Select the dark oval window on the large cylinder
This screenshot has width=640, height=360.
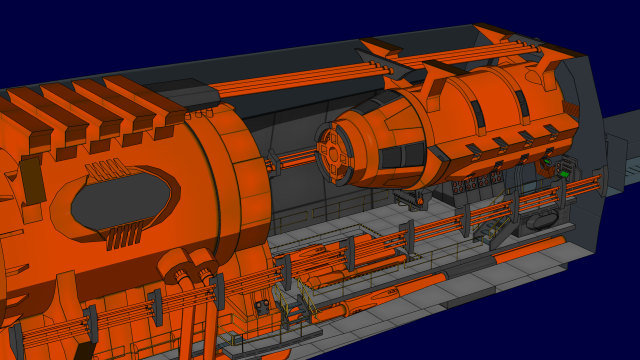(x=120, y=200)
